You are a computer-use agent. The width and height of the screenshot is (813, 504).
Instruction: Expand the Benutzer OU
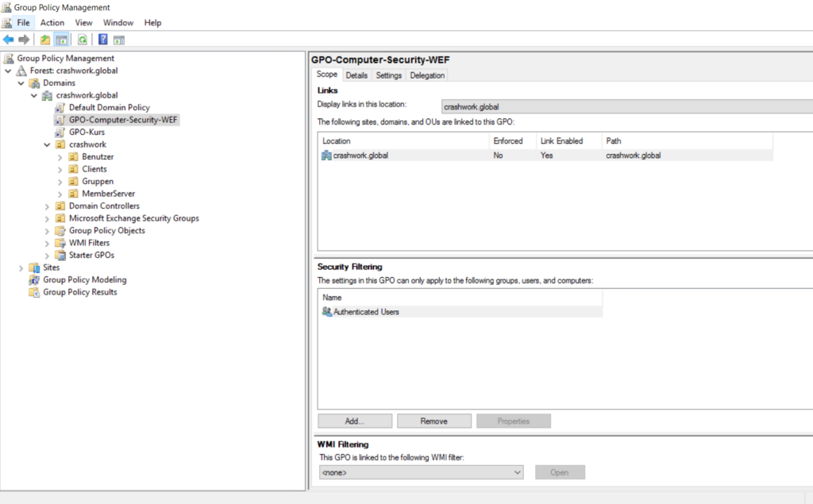click(x=60, y=157)
